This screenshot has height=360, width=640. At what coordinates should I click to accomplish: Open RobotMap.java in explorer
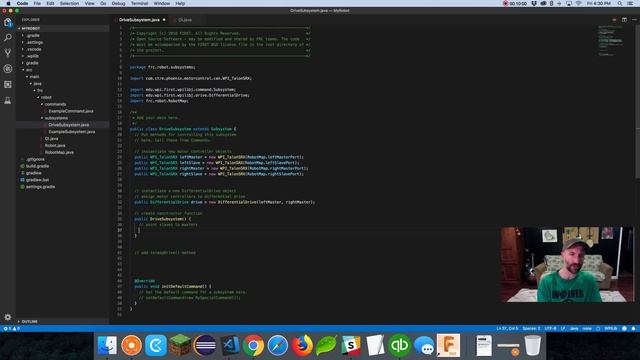[59, 152]
